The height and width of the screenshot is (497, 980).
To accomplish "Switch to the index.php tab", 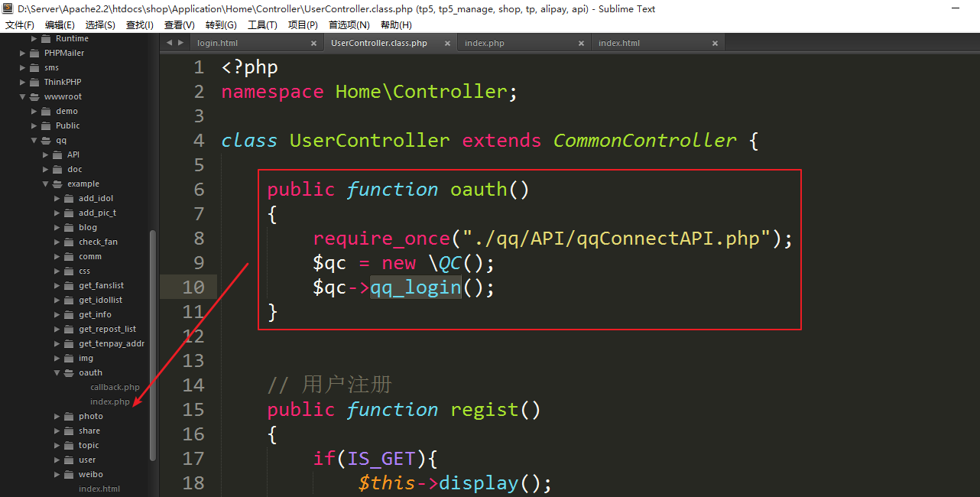I will [x=485, y=44].
